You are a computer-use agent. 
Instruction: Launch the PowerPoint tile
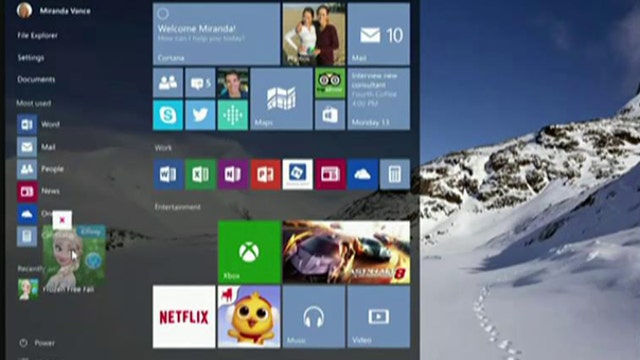[x=266, y=174]
